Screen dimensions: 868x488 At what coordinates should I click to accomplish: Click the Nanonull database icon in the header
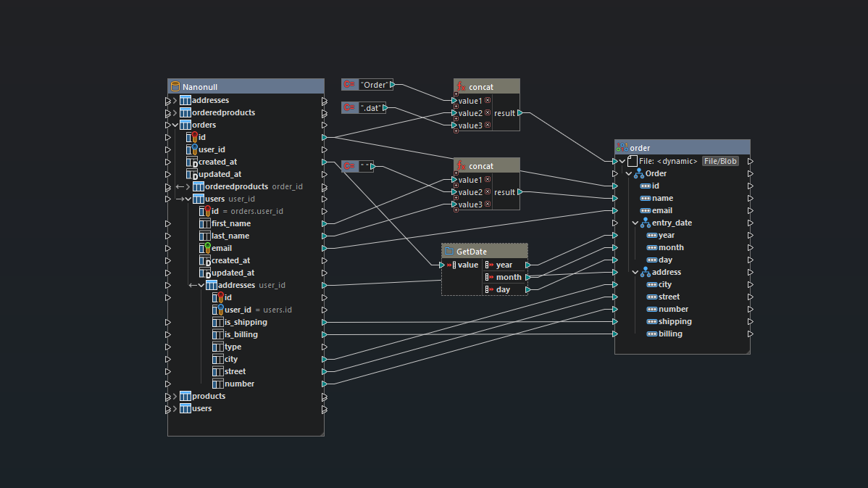pos(175,86)
